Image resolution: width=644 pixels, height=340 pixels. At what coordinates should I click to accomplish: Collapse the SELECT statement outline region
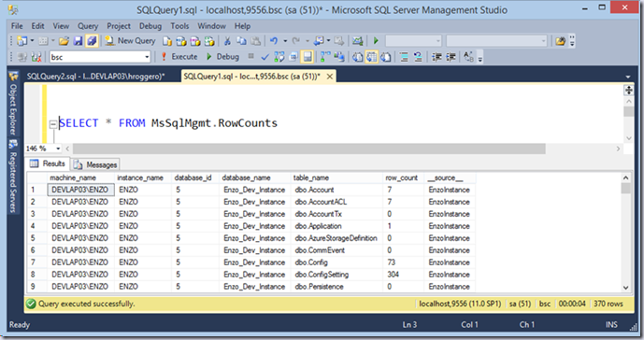(53, 123)
